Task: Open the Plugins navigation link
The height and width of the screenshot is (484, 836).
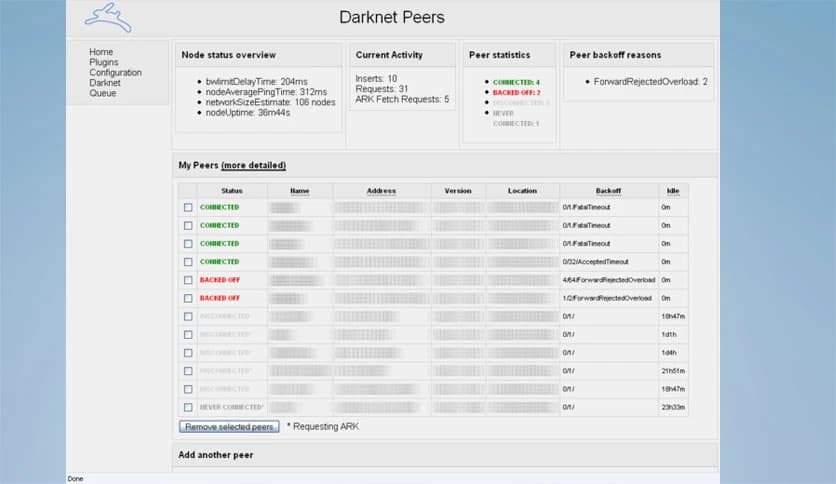Action: pos(103,62)
